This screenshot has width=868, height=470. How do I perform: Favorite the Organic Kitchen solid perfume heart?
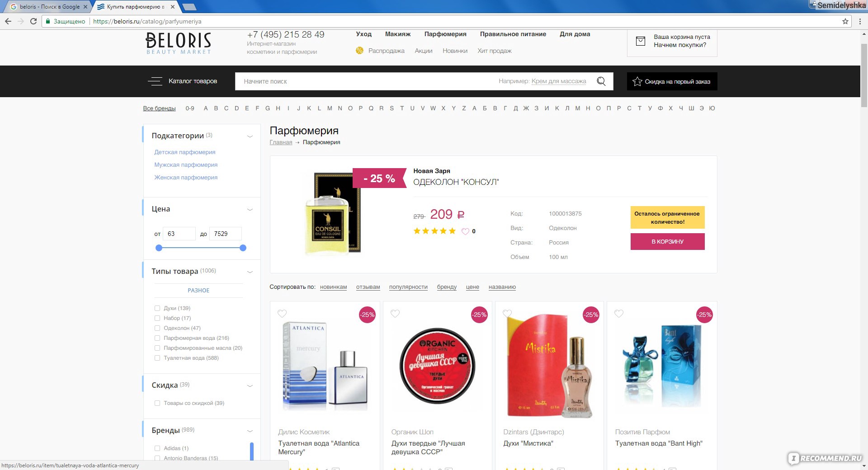pos(395,313)
